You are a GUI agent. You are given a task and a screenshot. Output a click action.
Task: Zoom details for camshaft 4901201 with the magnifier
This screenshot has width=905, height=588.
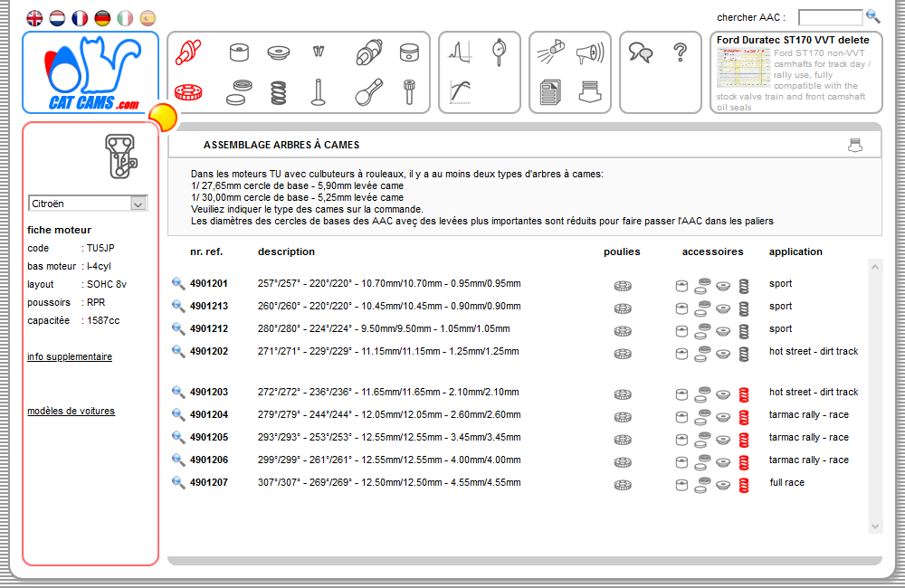tap(178, 283)
